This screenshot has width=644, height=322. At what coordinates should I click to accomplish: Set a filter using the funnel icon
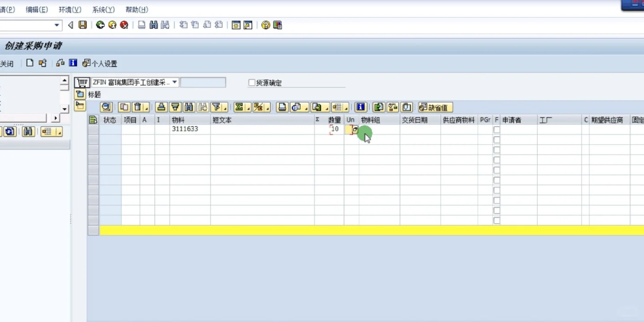point(217,107)
